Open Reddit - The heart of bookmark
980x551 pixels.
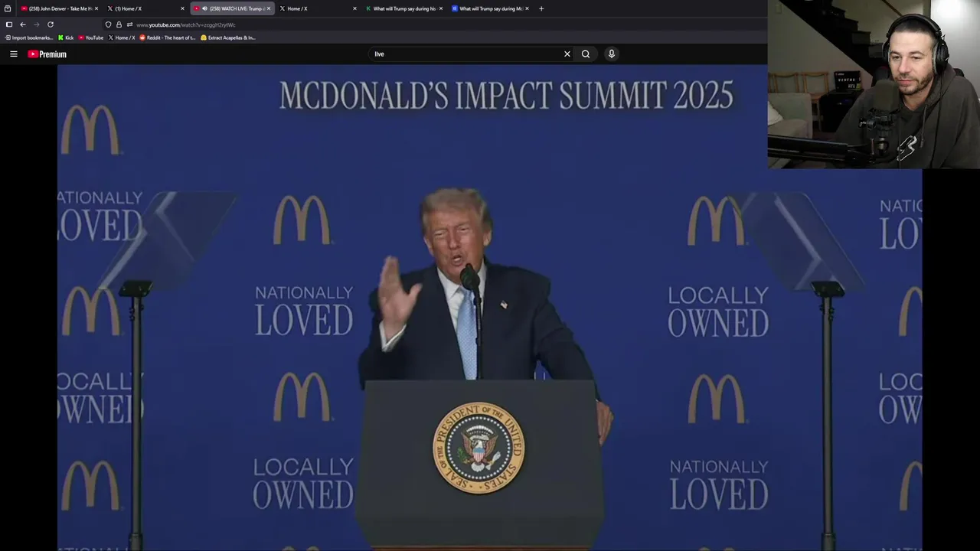point(168,37)
